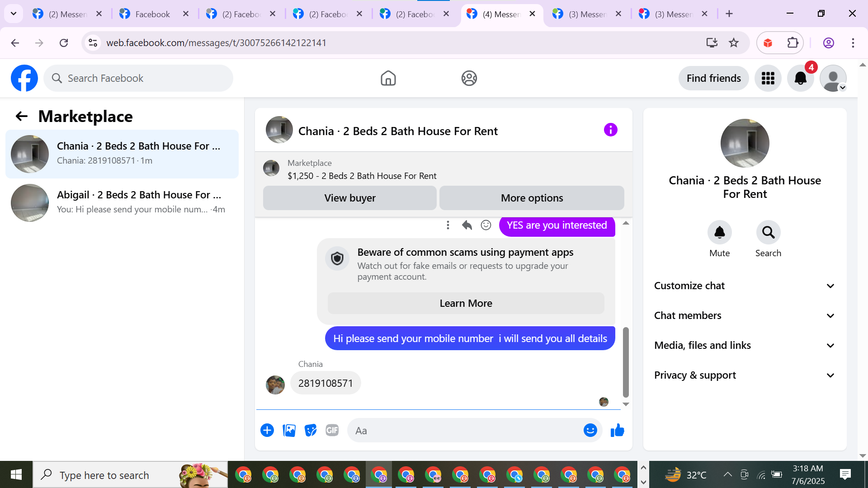Viewport: 868px width, 488px height.
Task: Open the Abigail conversation in the list
Action: (122, 202)
